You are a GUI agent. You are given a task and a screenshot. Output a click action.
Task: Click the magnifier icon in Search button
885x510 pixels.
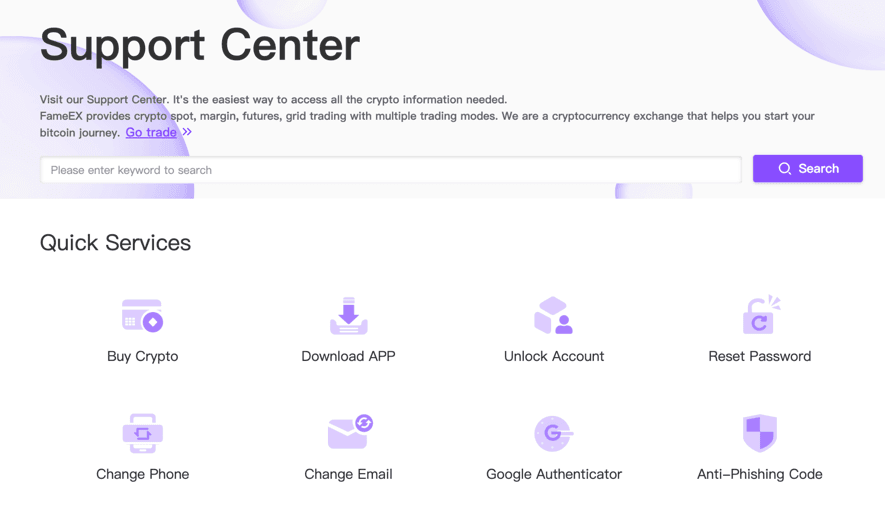785,169
